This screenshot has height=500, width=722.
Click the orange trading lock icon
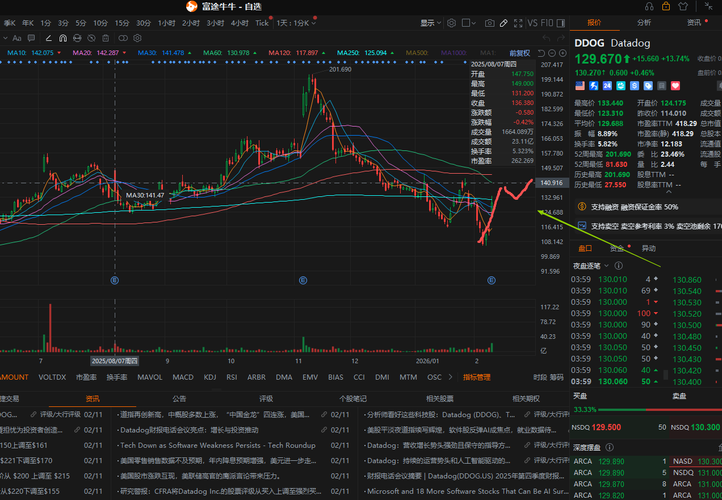pos(666,6)
